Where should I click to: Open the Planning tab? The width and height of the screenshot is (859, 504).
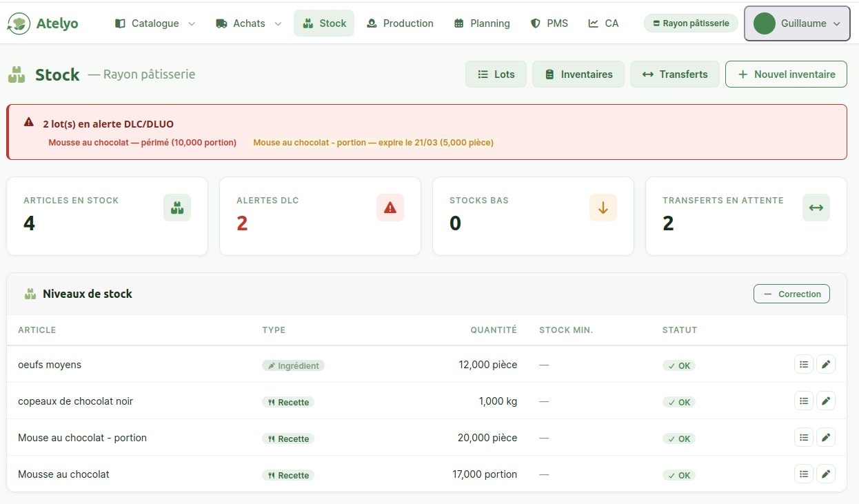482,23
